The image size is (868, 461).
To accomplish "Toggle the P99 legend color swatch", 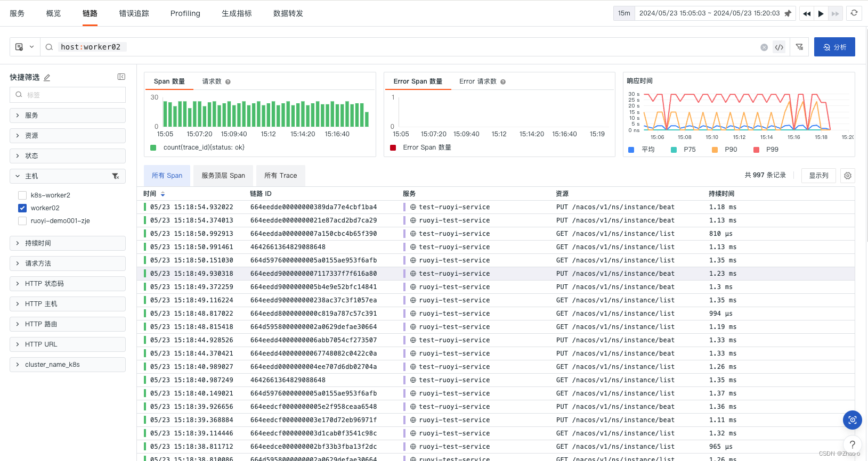I will [756, 150].
